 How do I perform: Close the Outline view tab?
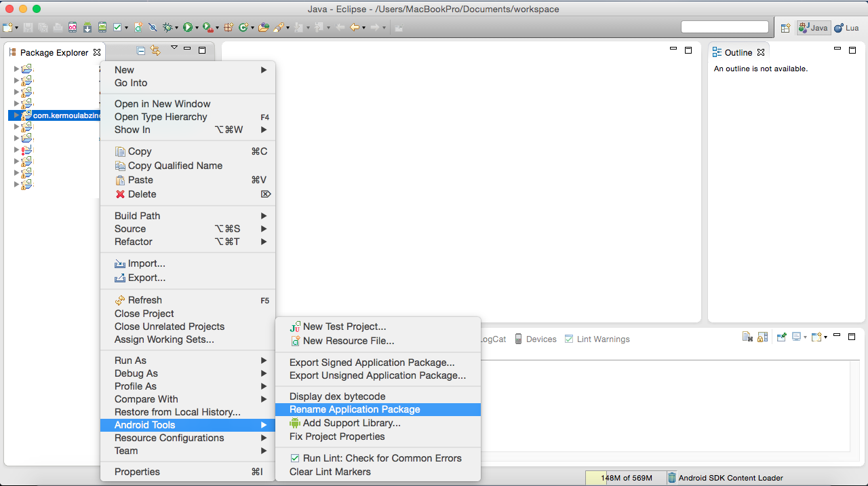tap(761, 52)
